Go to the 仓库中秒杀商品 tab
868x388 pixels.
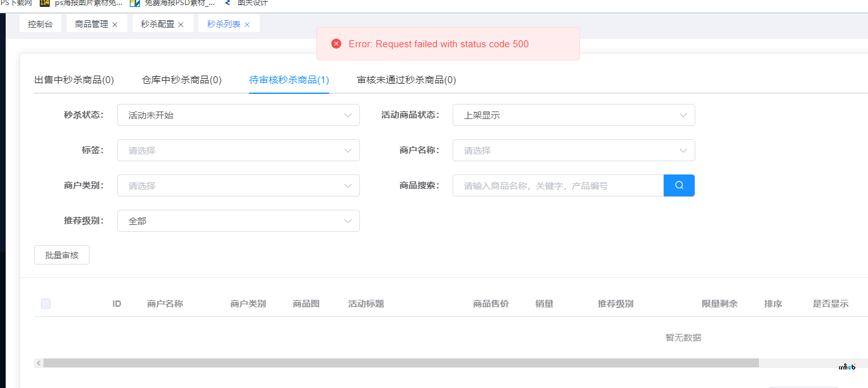182,80
